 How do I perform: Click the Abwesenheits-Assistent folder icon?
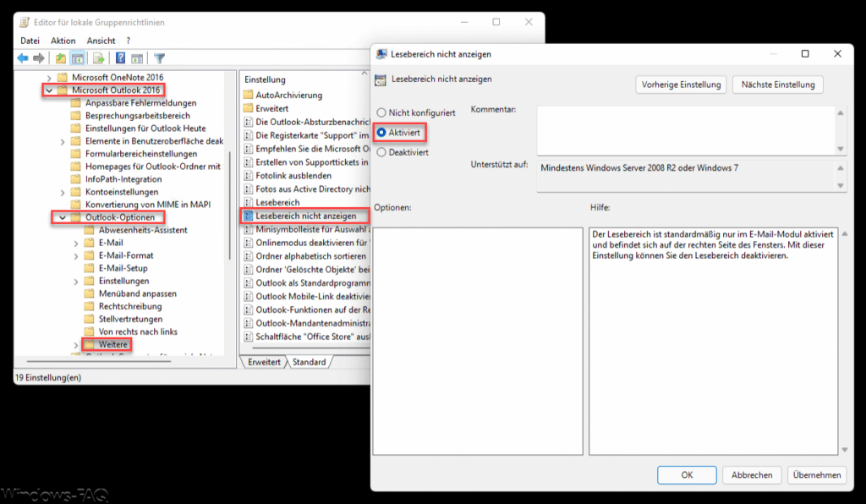tap(89, 230)
